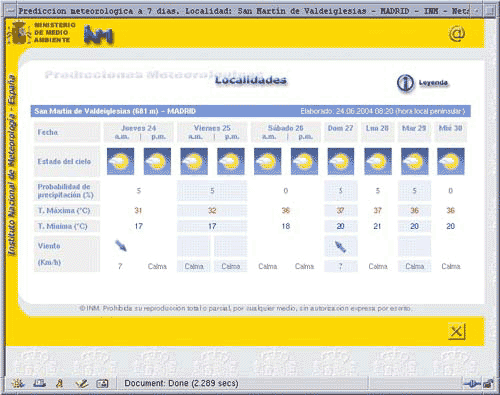Click Sábado 26 a.m. sky state icon
The width and height of the screenshot is (500, 395).
pos(267,162)
